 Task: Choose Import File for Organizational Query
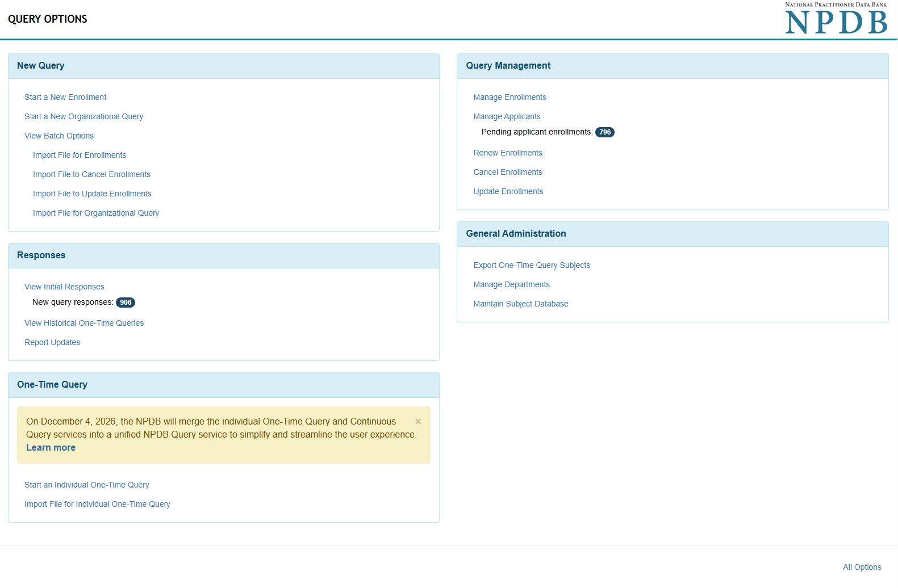pos(96,213)
